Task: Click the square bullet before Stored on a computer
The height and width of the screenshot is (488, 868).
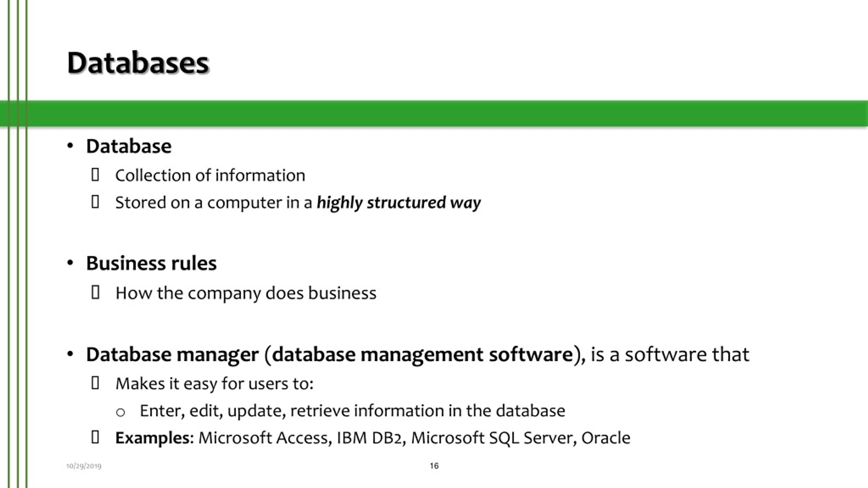Action: (x=95, y=202)
